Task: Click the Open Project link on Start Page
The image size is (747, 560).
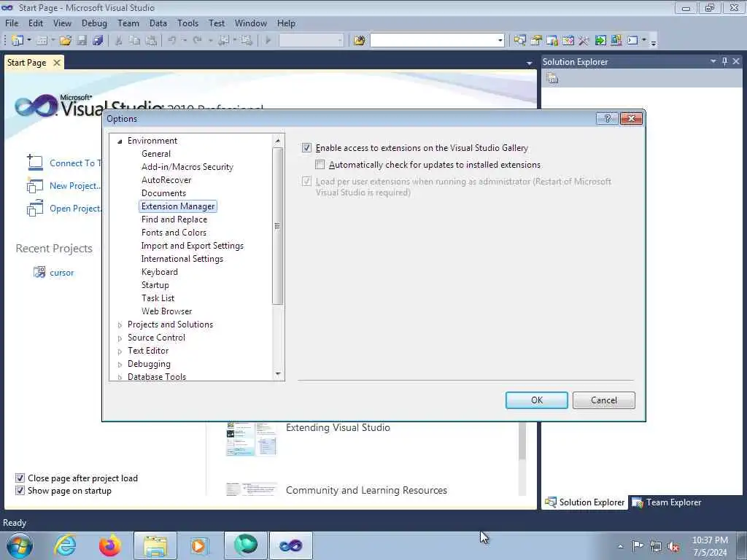Action: (x=75, y=209)
